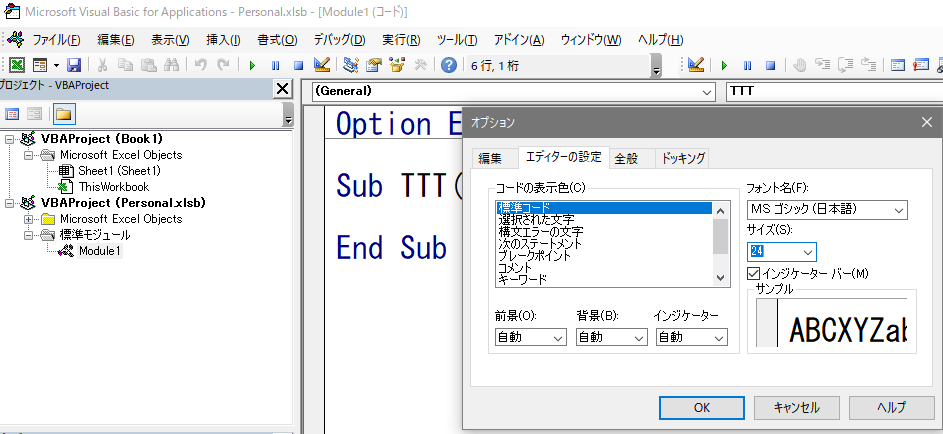
Task: Click the Redo arrow icon
Action: coord(224,65)
